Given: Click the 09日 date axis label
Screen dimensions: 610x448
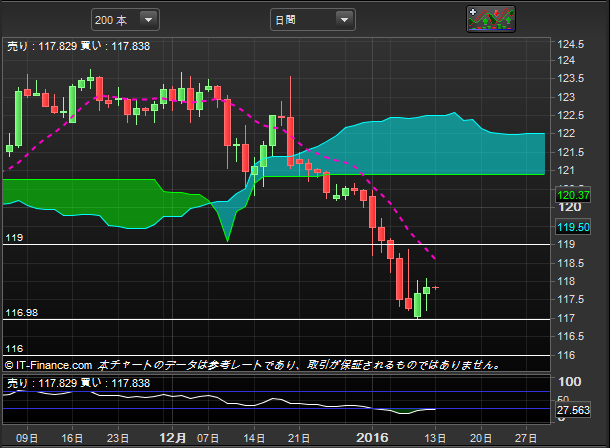Looking at the screenshot, I should tap(27, 438).
